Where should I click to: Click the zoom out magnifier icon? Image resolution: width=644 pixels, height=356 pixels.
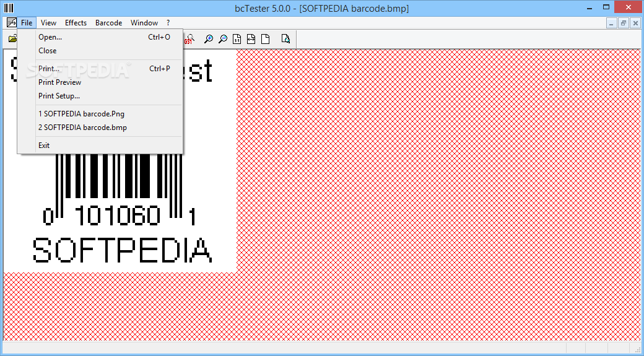[223, 39]
